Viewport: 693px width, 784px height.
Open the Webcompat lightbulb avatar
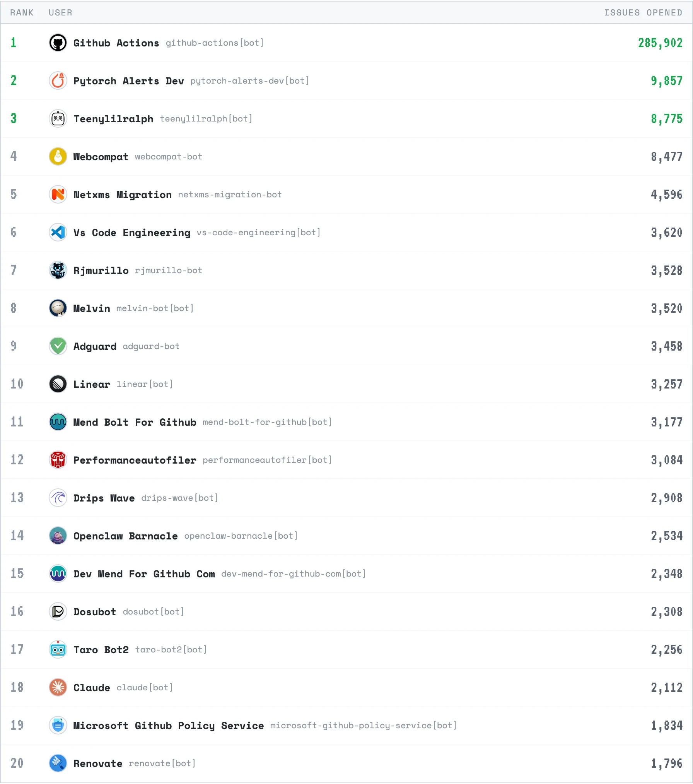(58, 157)
